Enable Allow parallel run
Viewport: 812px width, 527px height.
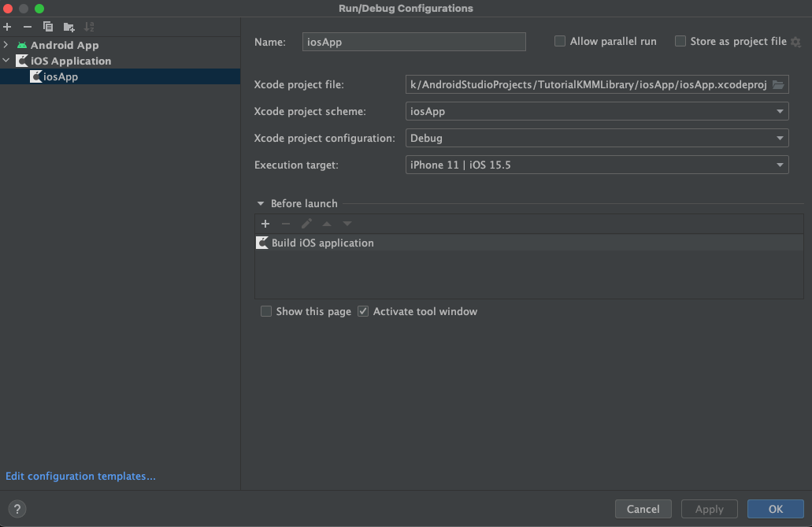(560, 40)
